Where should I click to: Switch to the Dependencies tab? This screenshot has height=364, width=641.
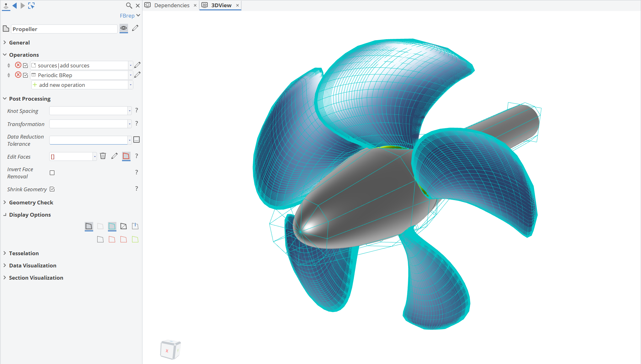(x=171, y=5)
